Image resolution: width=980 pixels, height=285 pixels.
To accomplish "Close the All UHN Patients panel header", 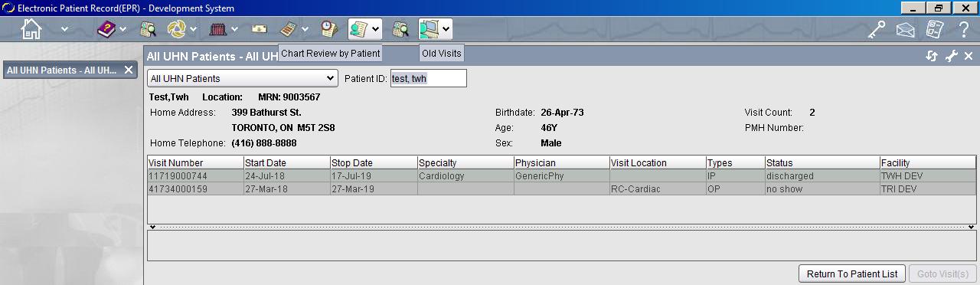I will pyautogui.click(x=969, y=56).
